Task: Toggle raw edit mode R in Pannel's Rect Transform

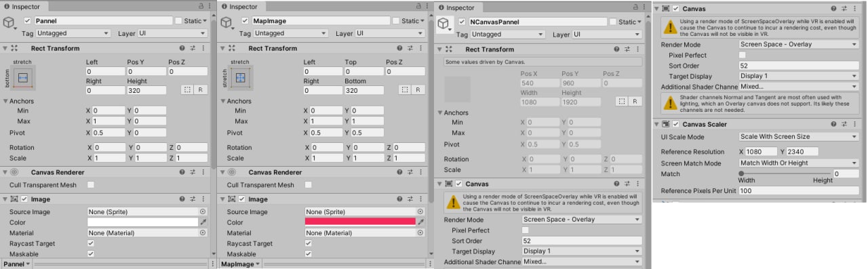Action: 201,90
